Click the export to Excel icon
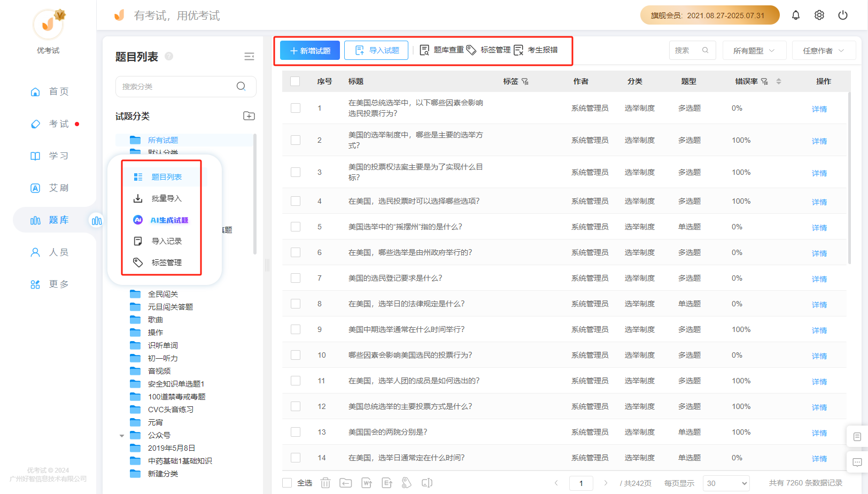This screenshot has height=494, width=868. [x=387, y=483]
